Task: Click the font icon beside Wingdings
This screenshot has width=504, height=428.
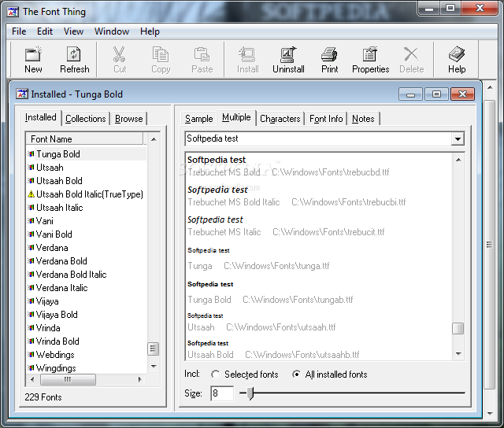Action: pos(31,368)
